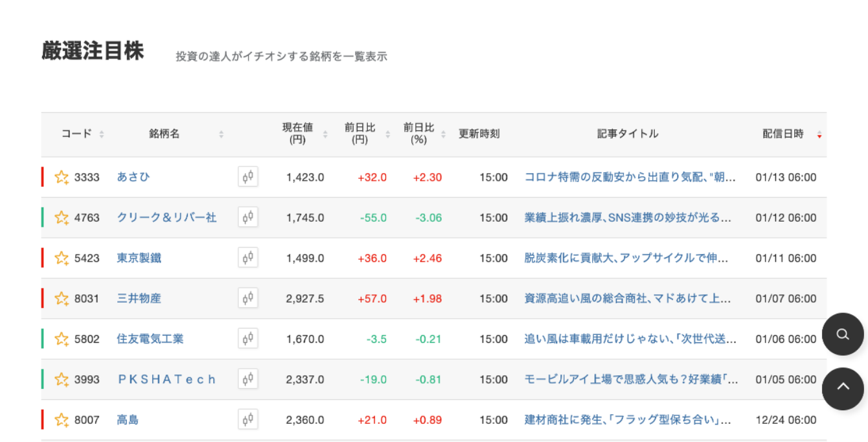The height and width of the screenshot is (442, 868).
Task: Click date 01/13 06:00
Action: 786,177
